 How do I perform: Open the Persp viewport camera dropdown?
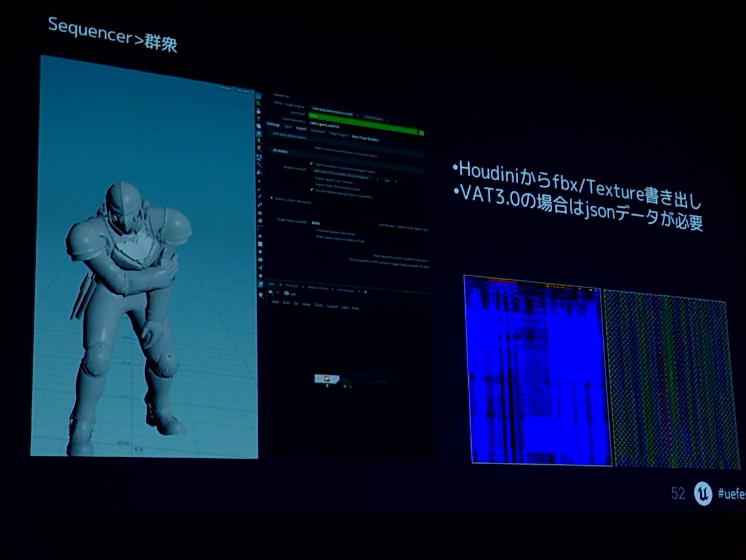click(x=224, y=88)
